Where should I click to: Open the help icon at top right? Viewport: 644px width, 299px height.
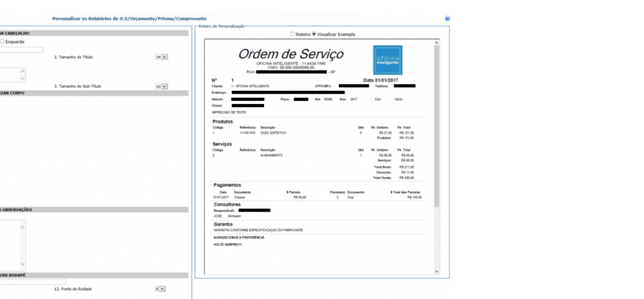[447, 18]
